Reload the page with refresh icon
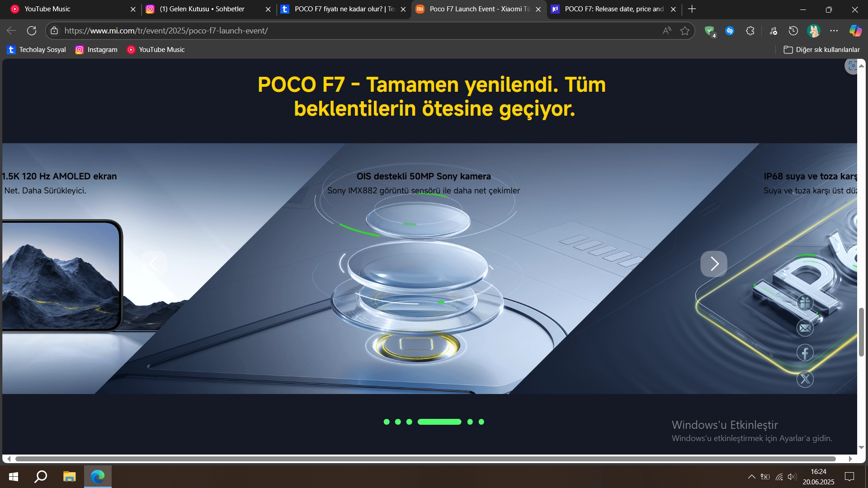The height and width of the screenshot is (488, 868). pyautogui.click(x=32, y=31)
